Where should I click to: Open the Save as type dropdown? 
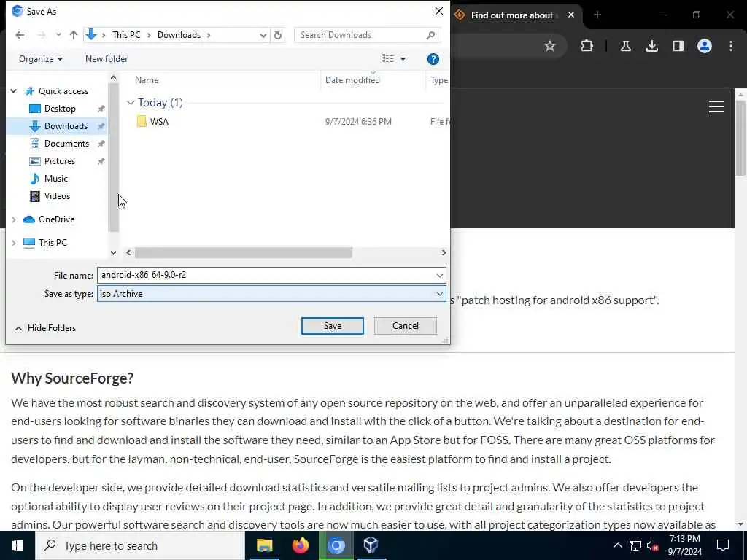click(271, 294)
